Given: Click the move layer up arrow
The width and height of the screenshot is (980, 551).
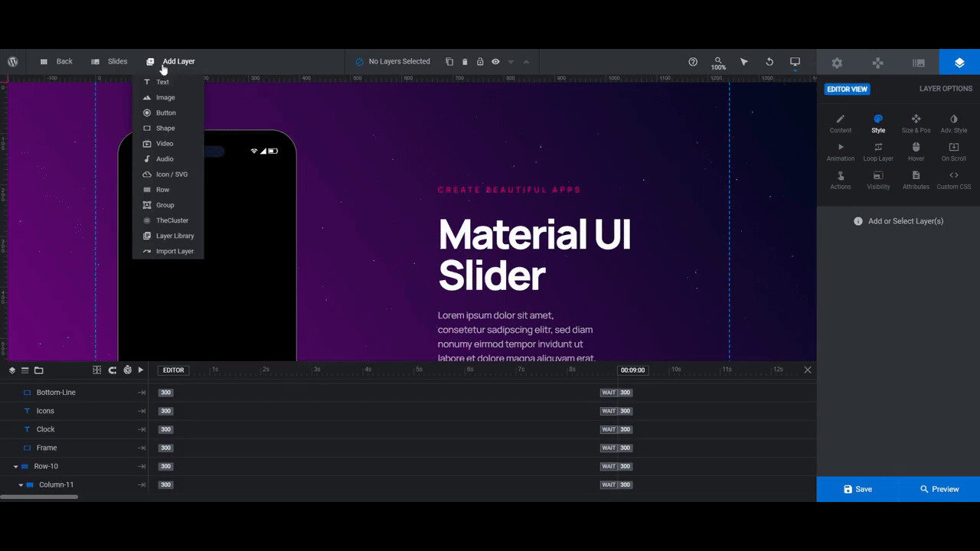Looking at the screenshot, I should click(x=526, y=62).
